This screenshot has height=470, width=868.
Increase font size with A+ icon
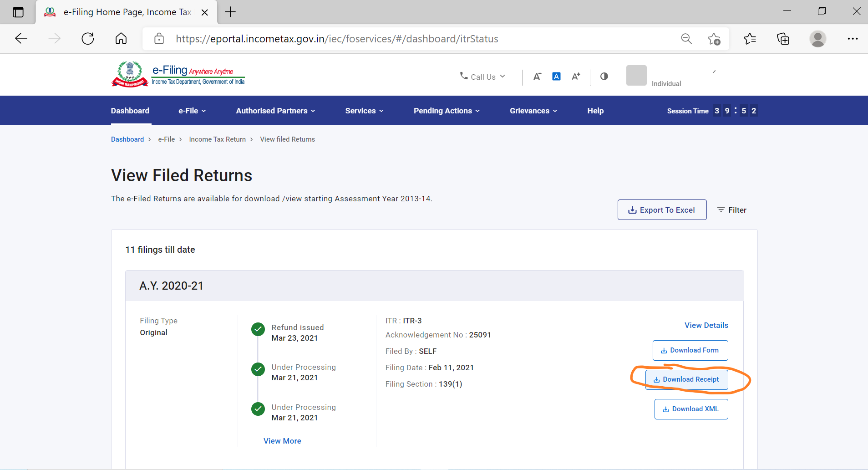pyautogui.click(x=576, y=77)
